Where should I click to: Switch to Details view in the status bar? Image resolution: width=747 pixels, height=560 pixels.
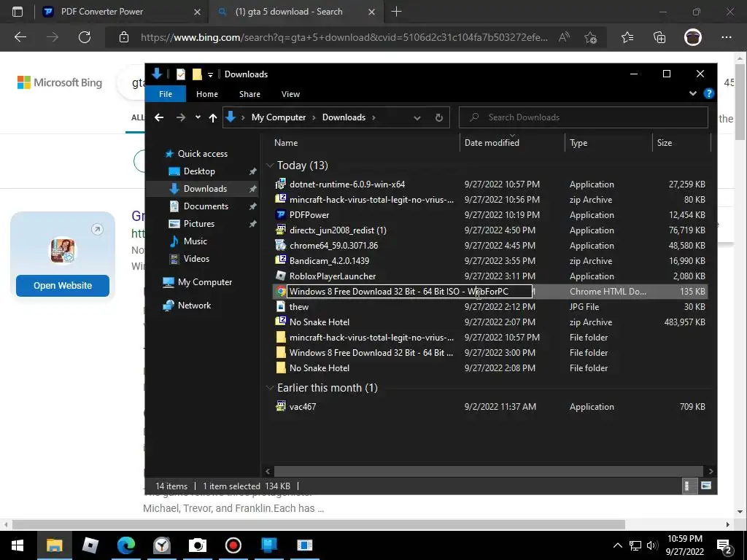[689, 486]
